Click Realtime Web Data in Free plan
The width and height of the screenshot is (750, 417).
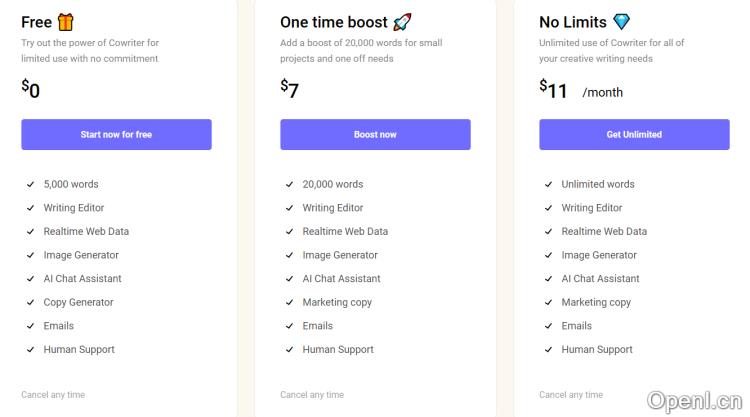coord(86,231)
